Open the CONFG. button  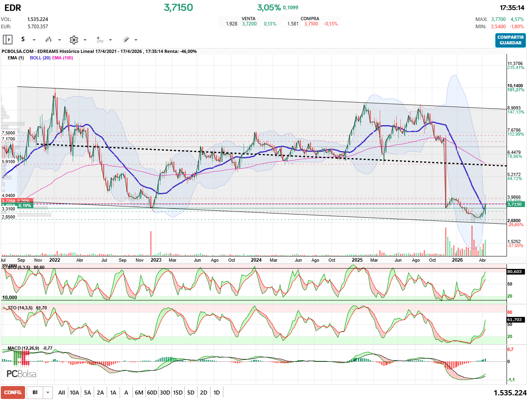click(13, 393)
